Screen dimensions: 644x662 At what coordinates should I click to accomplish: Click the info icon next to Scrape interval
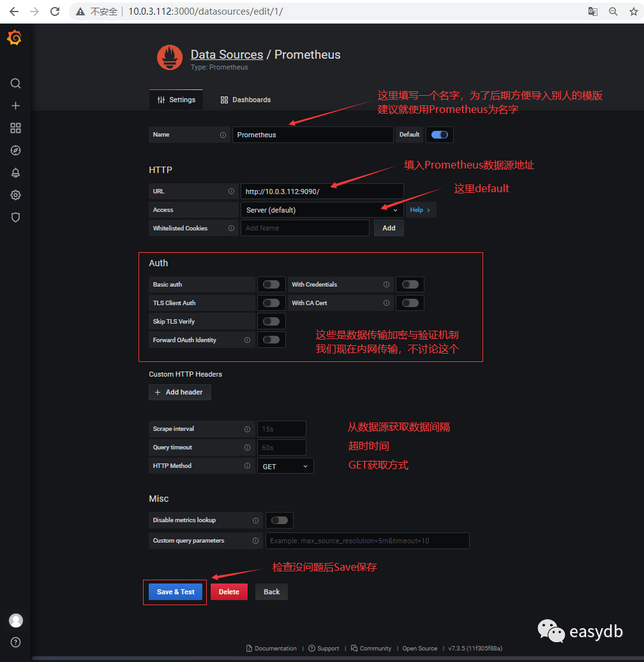tap(247, 429)
